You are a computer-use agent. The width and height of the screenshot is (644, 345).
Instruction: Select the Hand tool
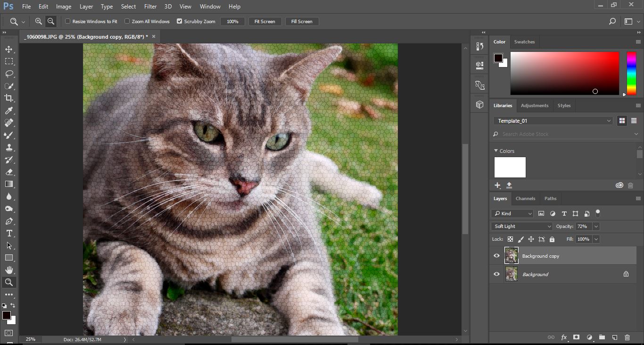point(9,270)
